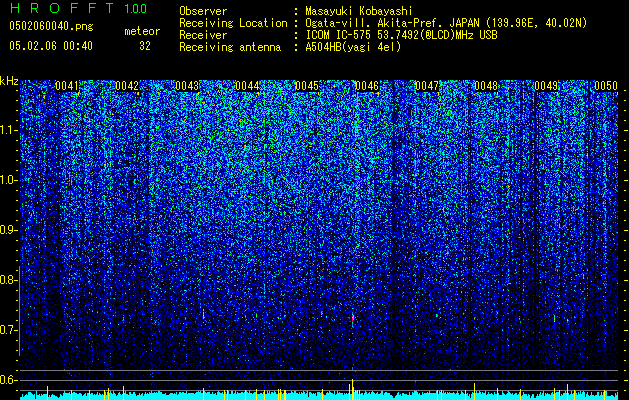This screenshot has height=400, width=629.
Task: Click the 0044 time marker
Action: [247, 86]
